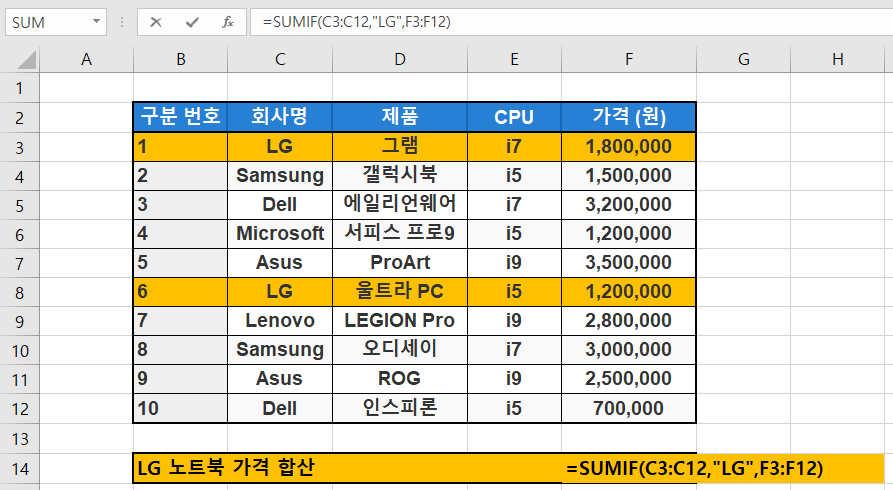Viewport: 893px width, 490px height.
Task: Select the LEGION Pro product cell
Action: coord(400,321)
